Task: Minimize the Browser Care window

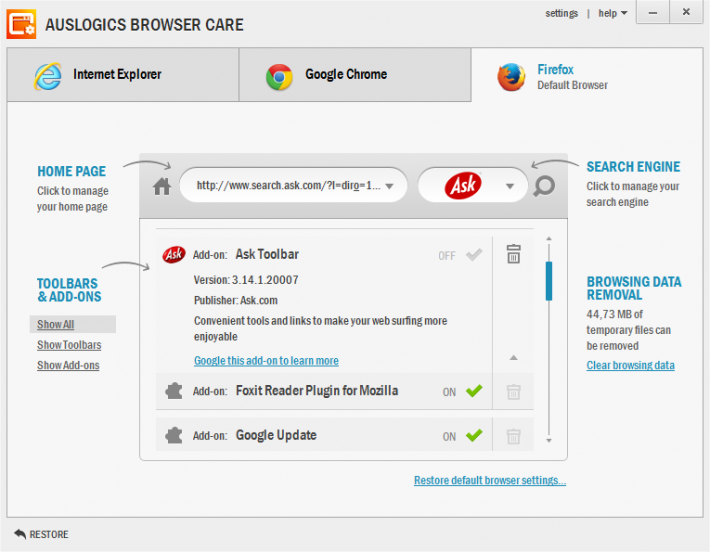Action: point(652,12)
